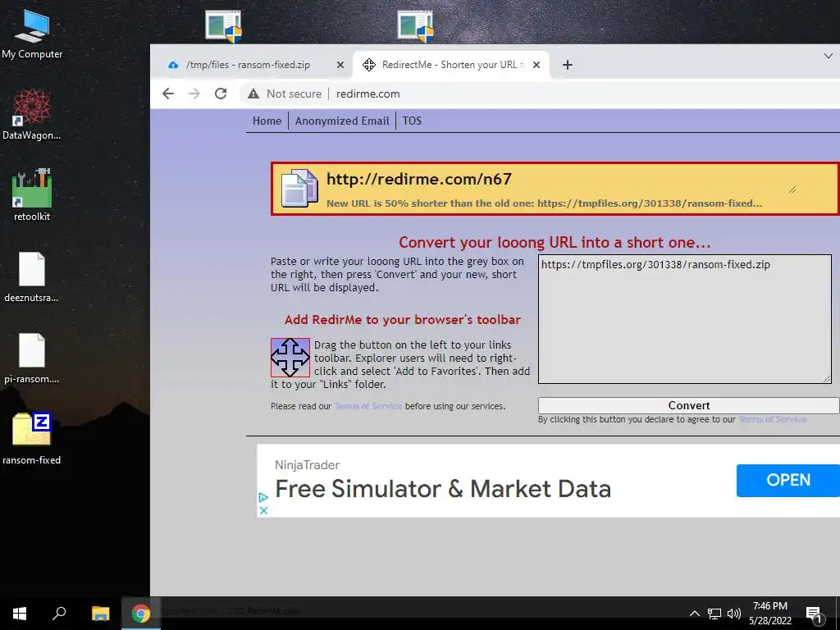Open the TOS menu link
Viewport: 840px width, 630px height.
(x=412, y=121)
